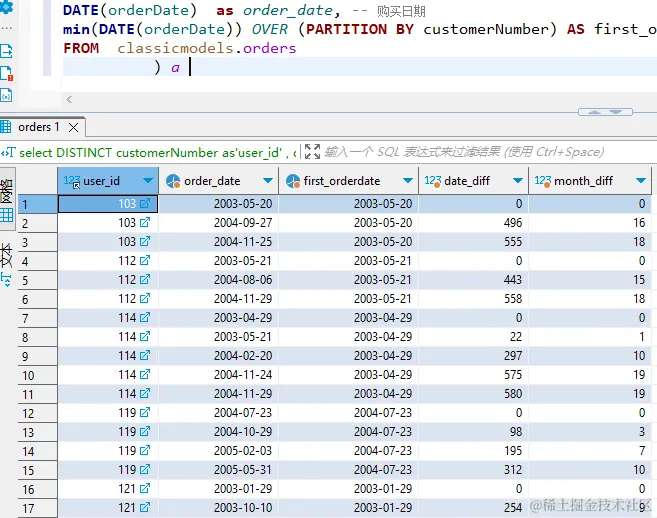Click date_diff cell 555
This screenshot has height=518, width=657.
click(473, 242)
